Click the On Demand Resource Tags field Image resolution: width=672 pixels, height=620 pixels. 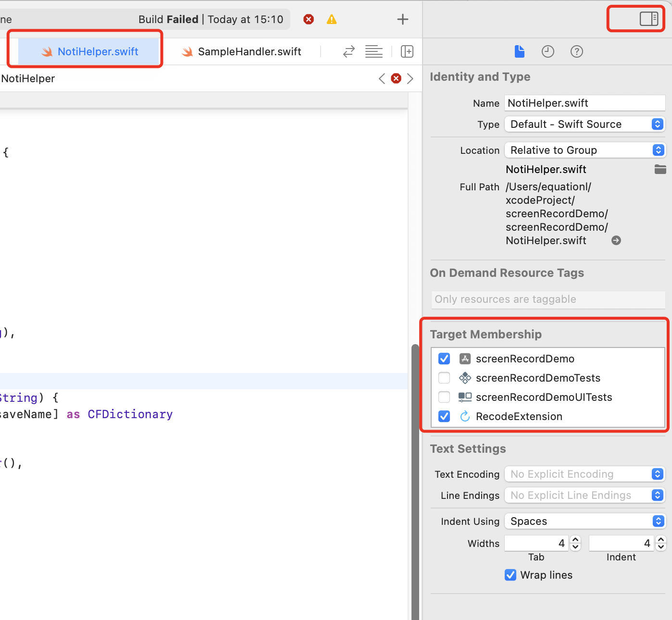[x=548, y=299]
